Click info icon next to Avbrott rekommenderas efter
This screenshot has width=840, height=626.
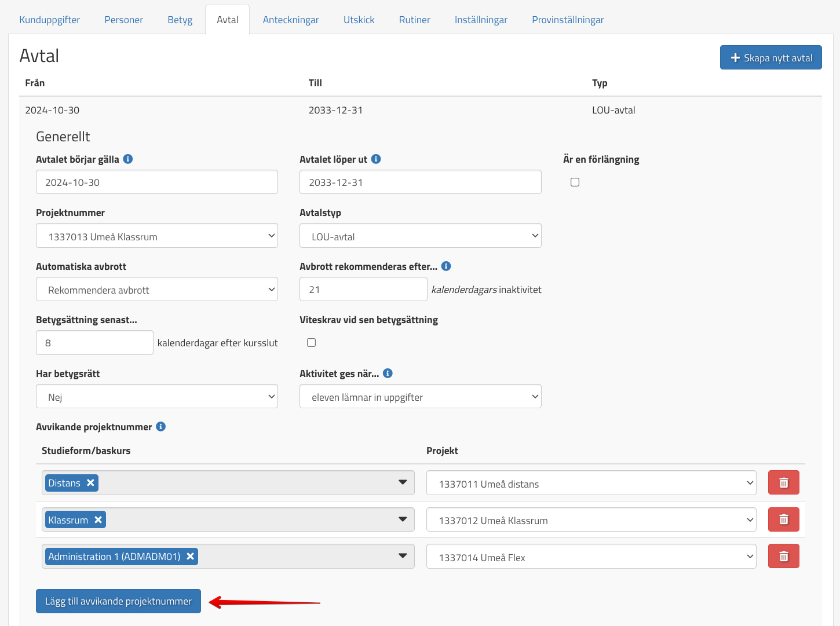(x=446, y=266)
